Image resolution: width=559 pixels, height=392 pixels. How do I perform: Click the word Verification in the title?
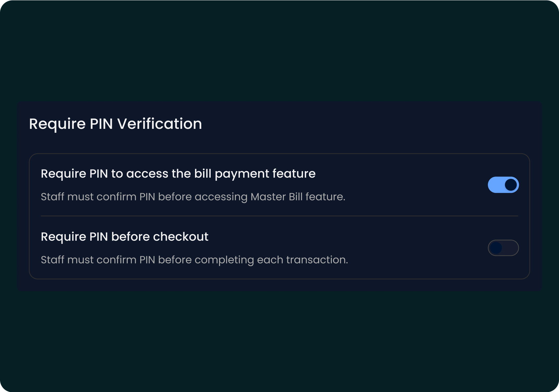(x=159, y=124)
